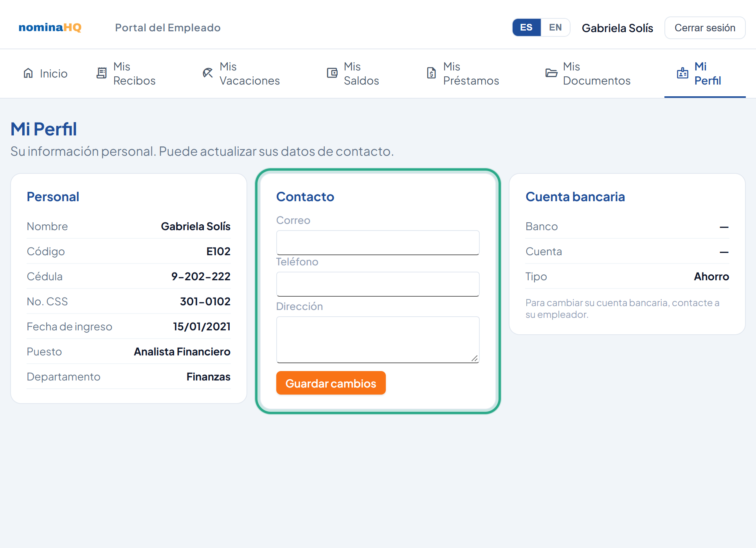
Task: Select the Mi Perfil tab
Action: (x=705, y=74)
